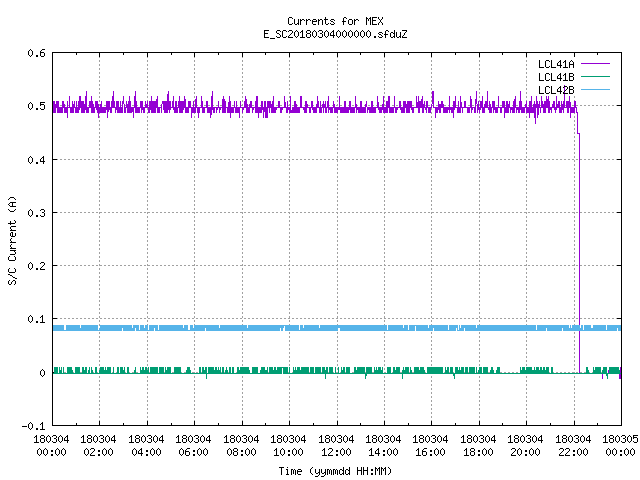Click the purple LCL41A vertical drop after 22:00
The height and width of the screenshot is (480, 640).
click(579, 253)
